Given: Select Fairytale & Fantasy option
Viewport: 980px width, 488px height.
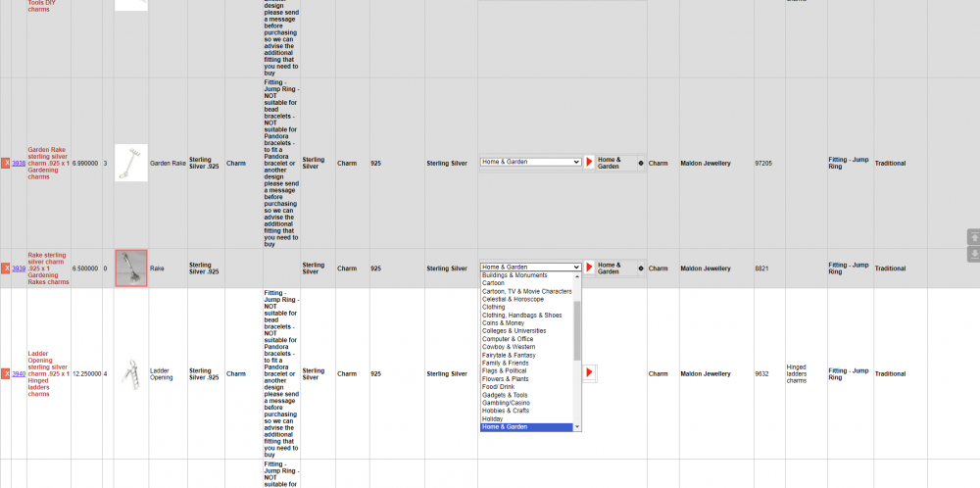Looking at the screenshot, I should [527, 355].
